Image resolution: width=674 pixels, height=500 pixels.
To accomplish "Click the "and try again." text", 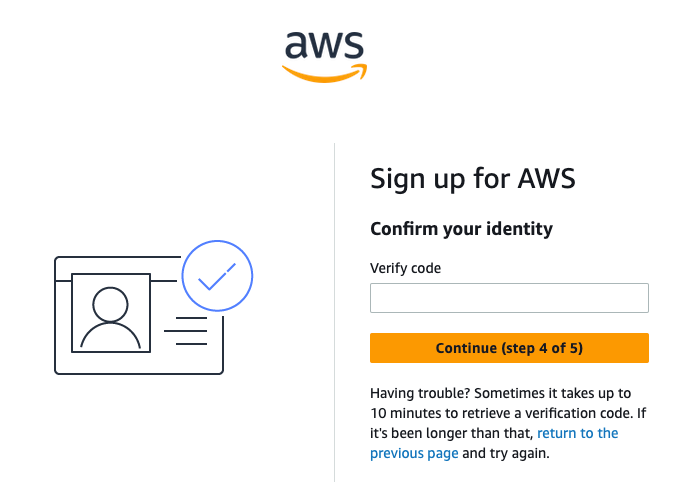I will [x=506, y=453].
